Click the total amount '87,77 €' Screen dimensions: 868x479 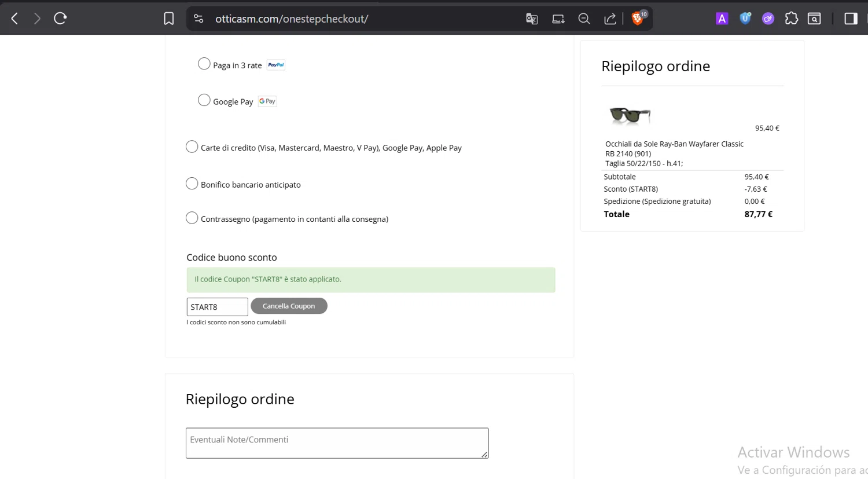[758, 214]
